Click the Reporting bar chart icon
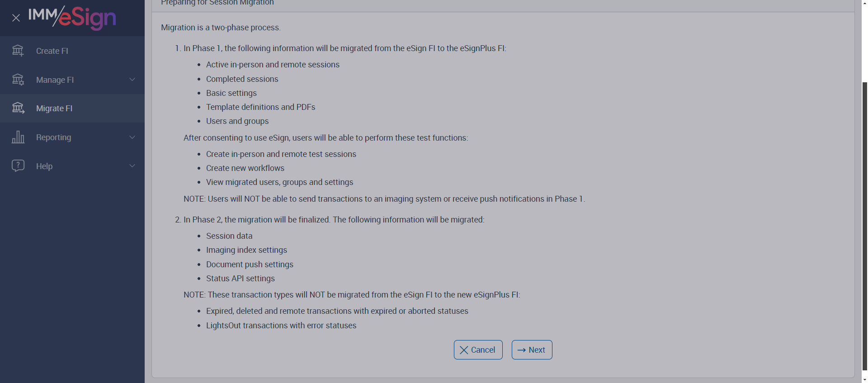This screenshot has width=868, height=383. (x=18, y=137)
